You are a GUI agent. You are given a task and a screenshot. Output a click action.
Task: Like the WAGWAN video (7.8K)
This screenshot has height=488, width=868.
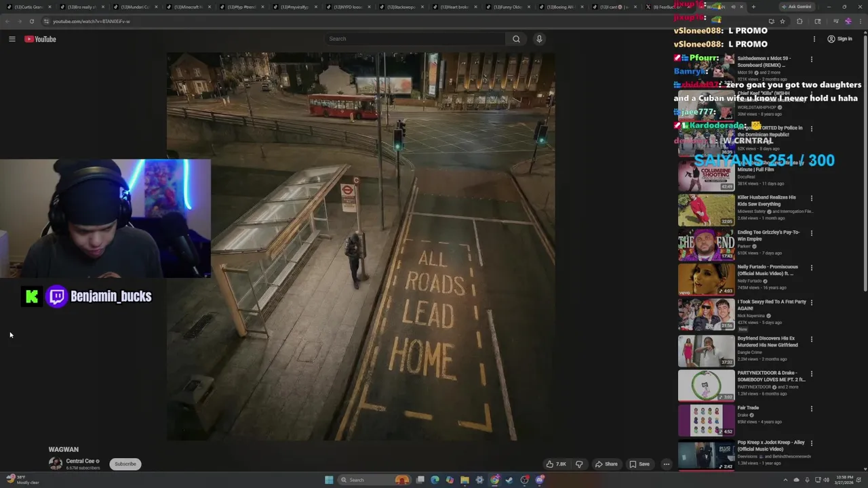click(556, 464)
